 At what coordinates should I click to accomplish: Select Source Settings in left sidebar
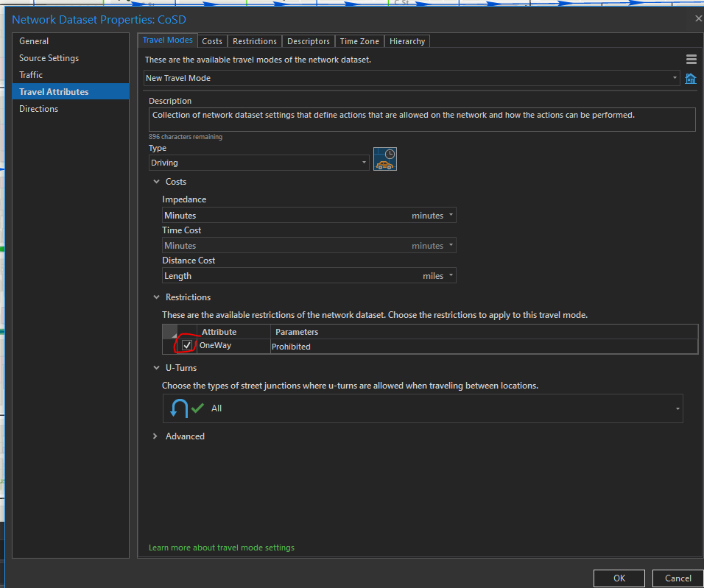(x=49, y=58)
